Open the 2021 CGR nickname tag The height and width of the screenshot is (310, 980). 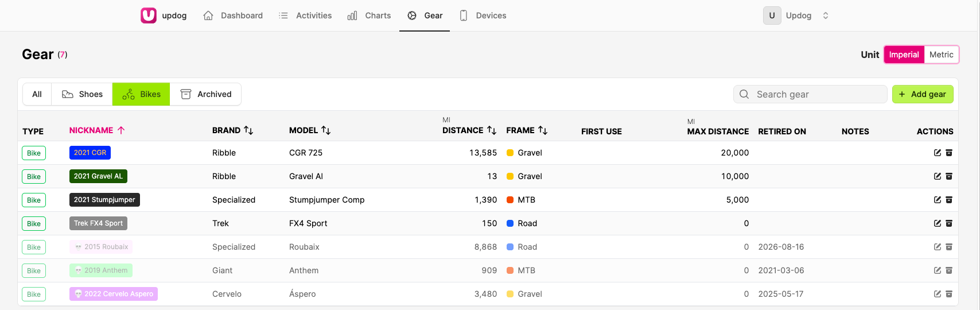[90, 153]
